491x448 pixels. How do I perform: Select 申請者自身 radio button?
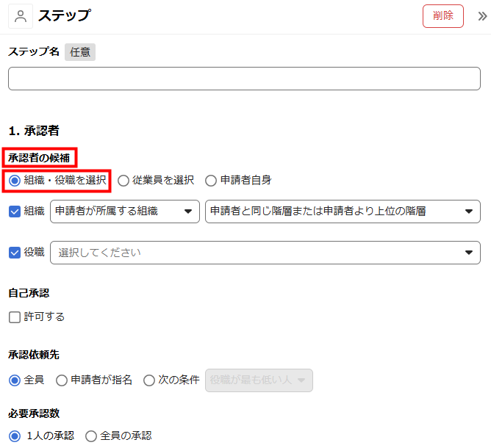pos(211,180)
